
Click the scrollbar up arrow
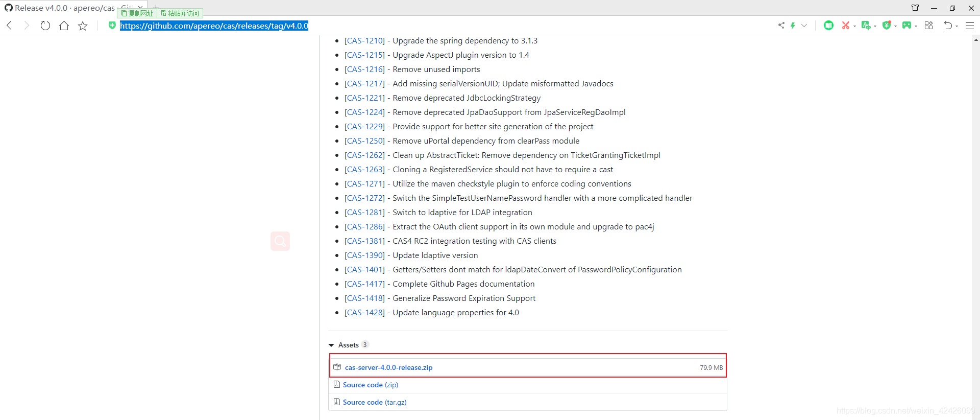pyautogui.click(x=976, y=39)
